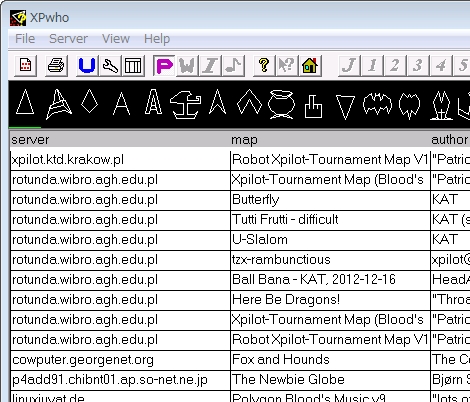This screenshot has height=402, width=470.
Task: Click the XPwho title bar icon
Action: pos(18,18)
